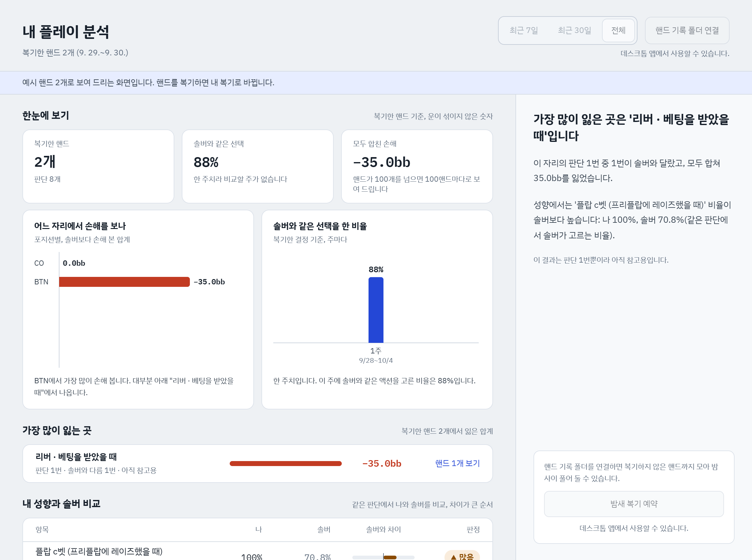The height and width of the screenshot is (560, 752).
Task: Click the 핸드 기록 폴더 연결 button
Action: point(687,30)
